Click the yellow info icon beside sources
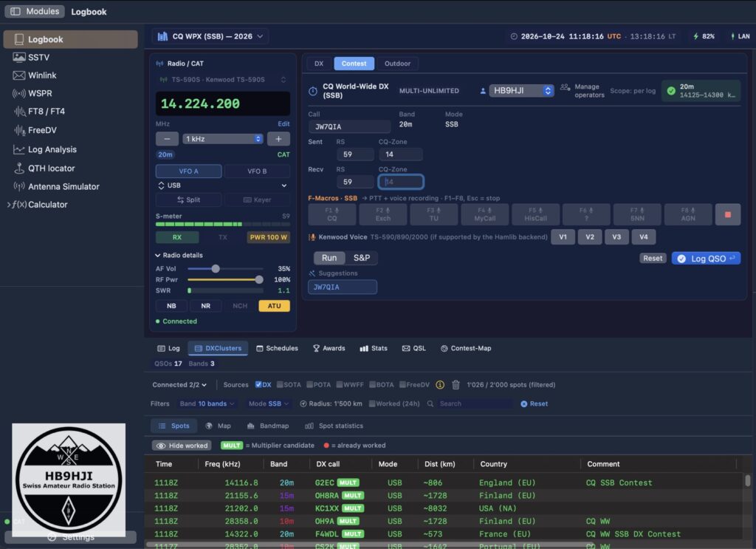 click(x=440, y=385)
